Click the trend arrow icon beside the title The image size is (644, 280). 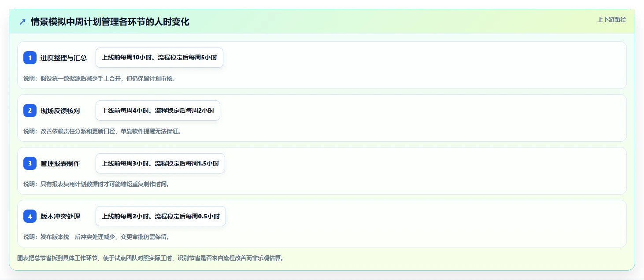click(x=22, y=22)
